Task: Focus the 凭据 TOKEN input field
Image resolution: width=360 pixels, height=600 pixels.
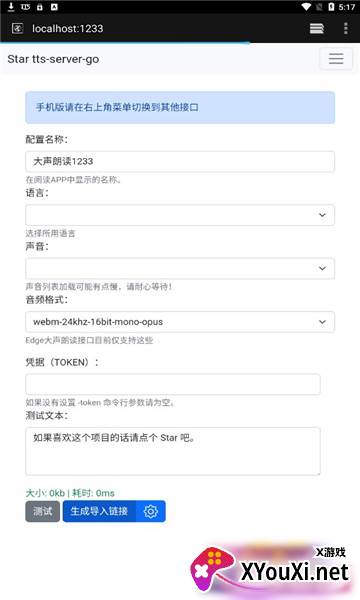Action: (x=173, y=384)
